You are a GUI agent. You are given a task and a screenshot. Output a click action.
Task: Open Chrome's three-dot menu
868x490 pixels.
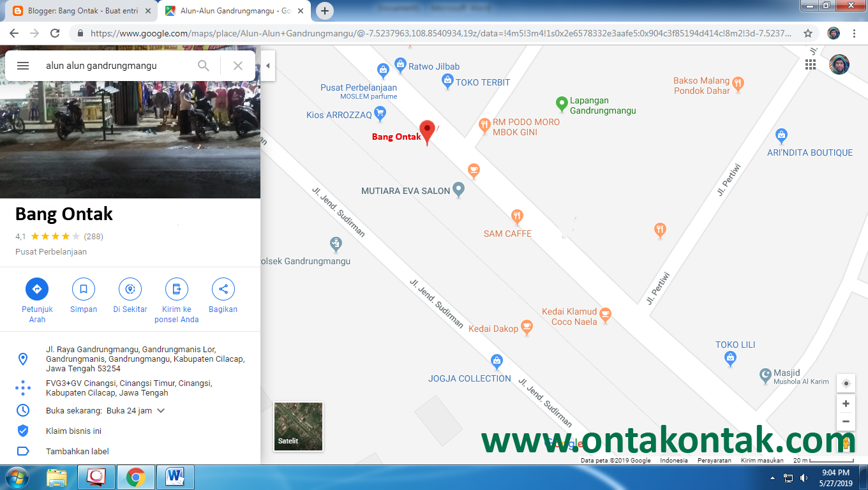pos(854,33)
